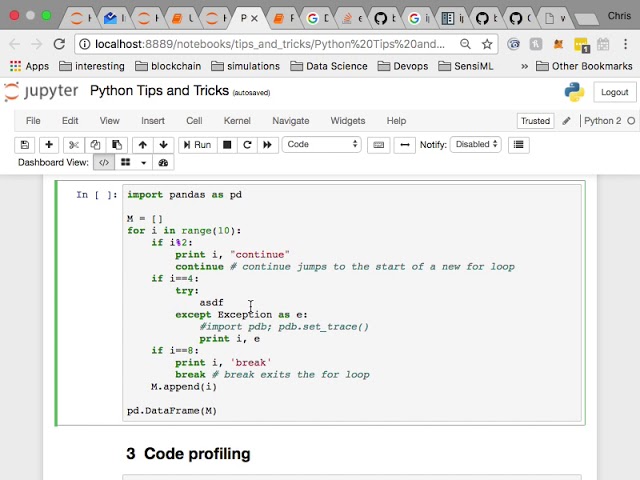Click the Jupyter logo
Image resolution: width=640 pixels, height=480 pixels.
point(41,91)
